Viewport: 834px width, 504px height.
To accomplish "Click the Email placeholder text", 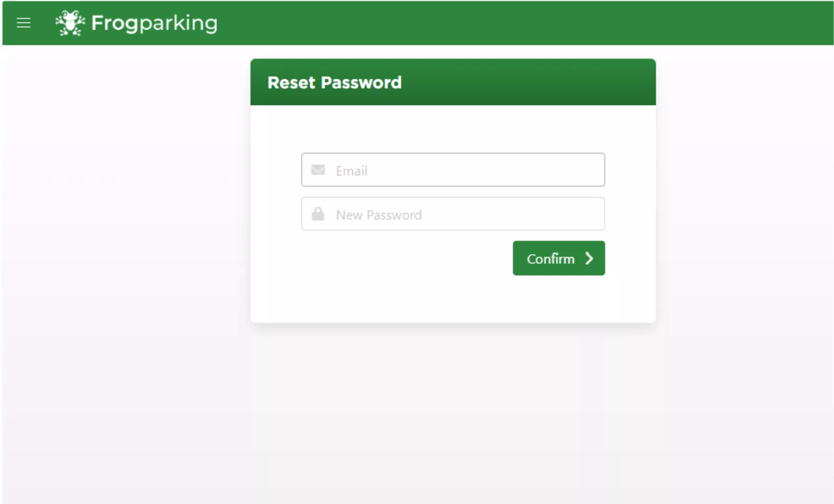I will click(352, 171).
